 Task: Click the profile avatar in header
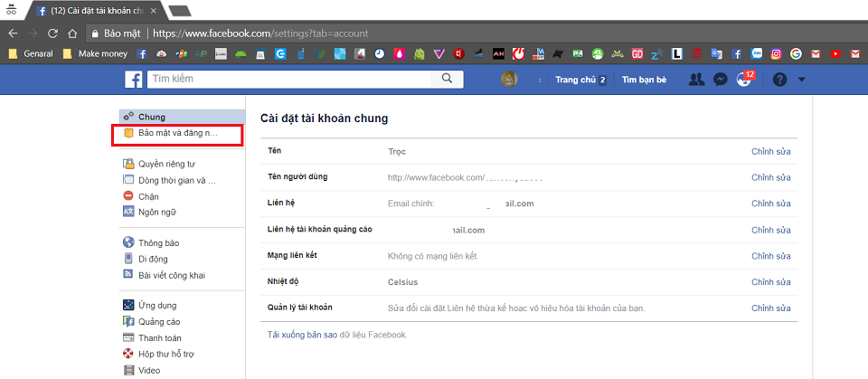point(509,80)
